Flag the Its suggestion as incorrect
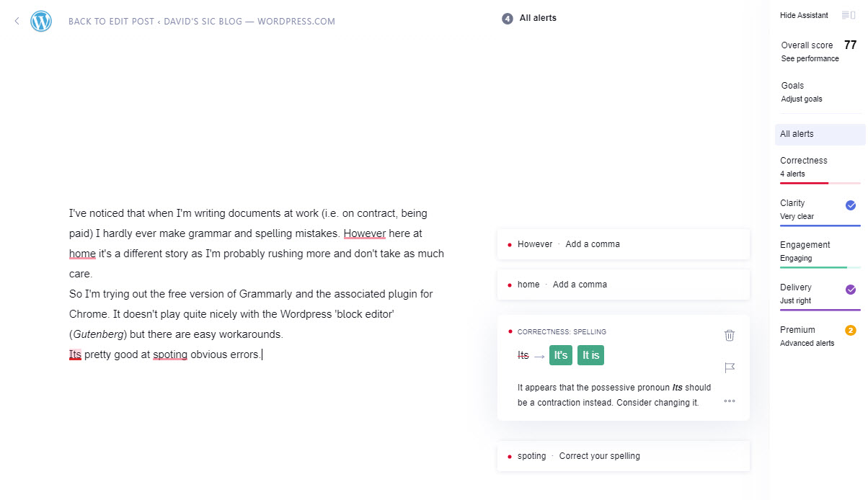Viewport: 868px width, 500px height. pyautogui.click(x=730, y=367)
